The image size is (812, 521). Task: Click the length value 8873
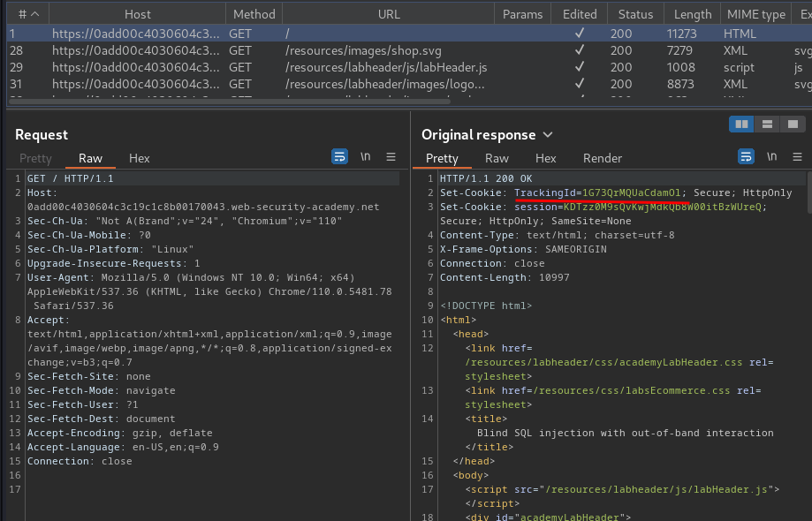tap(680, 84)
